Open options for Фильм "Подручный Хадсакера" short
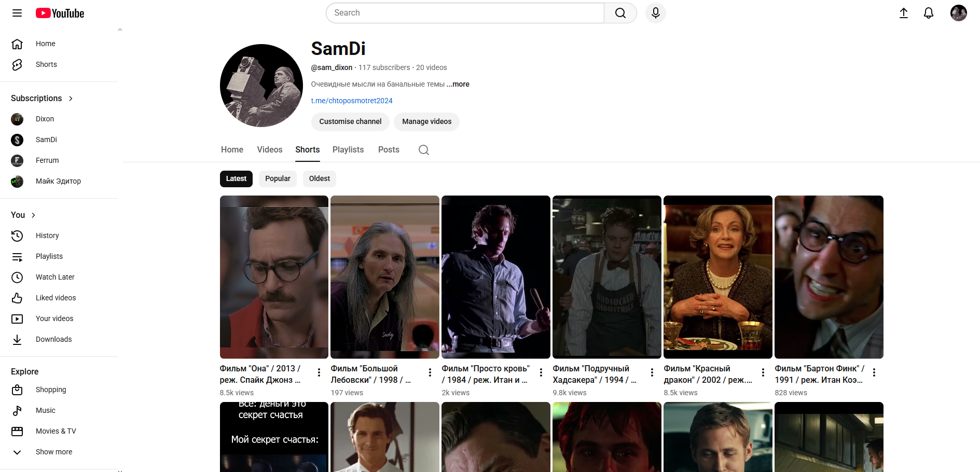Image resolution: width=980 pixels, height=472 pixels. click(x=652, y=372)
